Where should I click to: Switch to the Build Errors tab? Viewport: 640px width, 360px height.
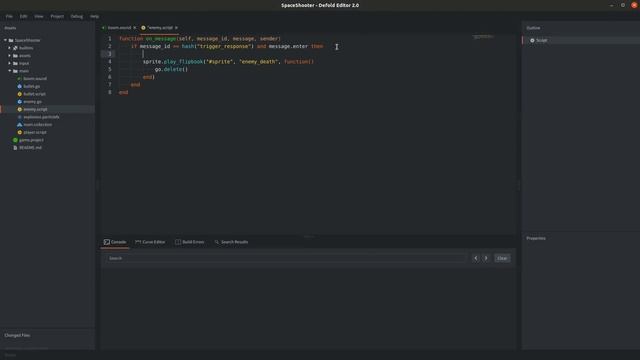189,242
